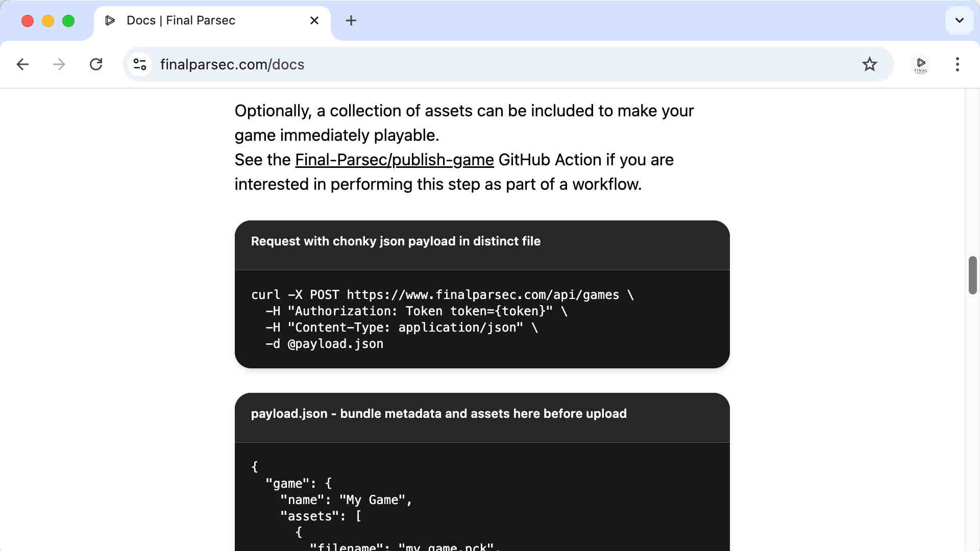Expand the tab search dropdown chevron

coord(960,20)
